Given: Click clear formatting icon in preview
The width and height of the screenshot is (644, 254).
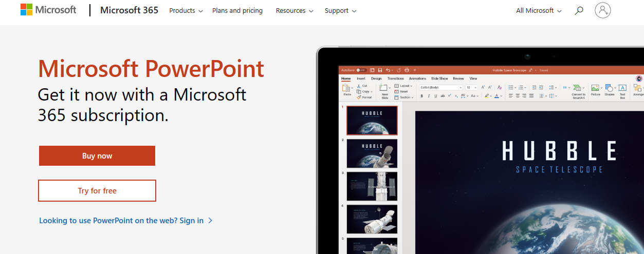Looking at the screenshot, I should coord(500,87).
